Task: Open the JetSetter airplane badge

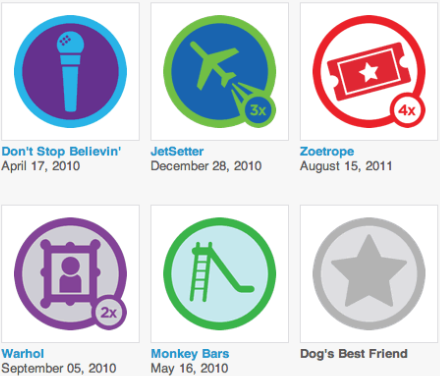Action: pyautogui.click(x=220, y=71)
